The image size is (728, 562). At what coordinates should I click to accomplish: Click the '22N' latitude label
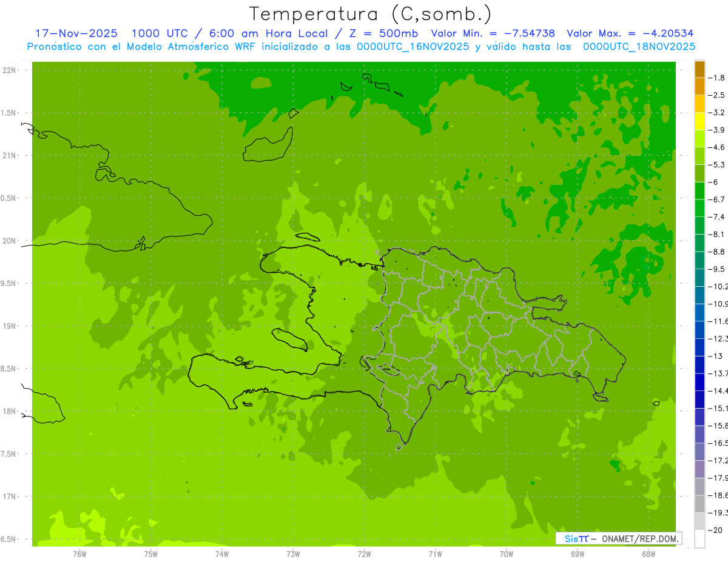(8, 70)
